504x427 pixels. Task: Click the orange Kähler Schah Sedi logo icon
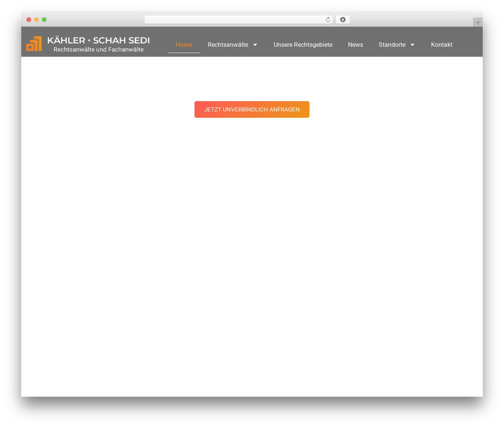coord(34,44)
